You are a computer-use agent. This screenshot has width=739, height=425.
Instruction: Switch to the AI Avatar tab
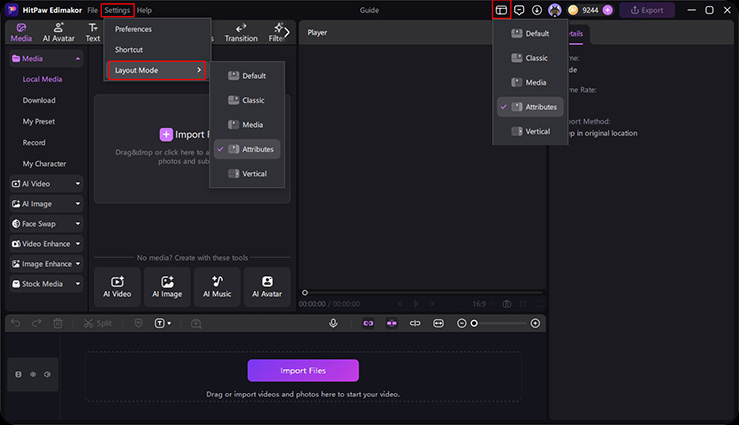pos(58,33)
